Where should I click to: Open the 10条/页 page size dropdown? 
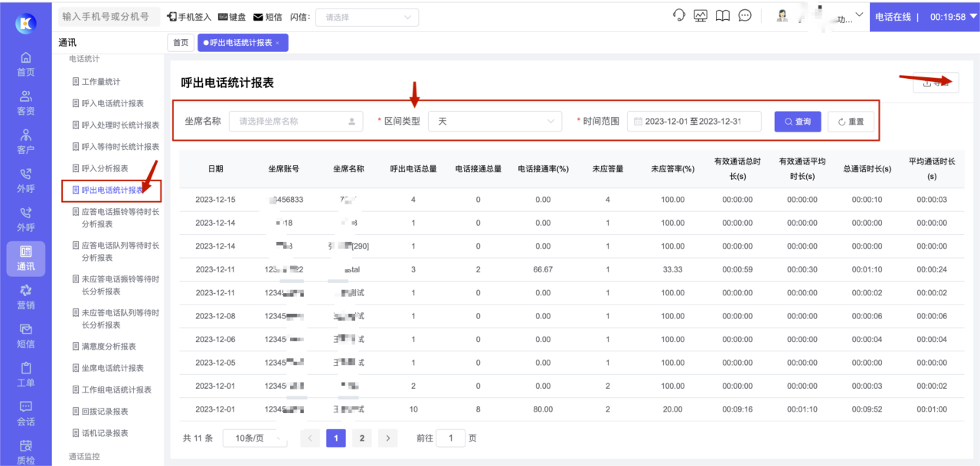pyautogui.click(x=255, y=438)
